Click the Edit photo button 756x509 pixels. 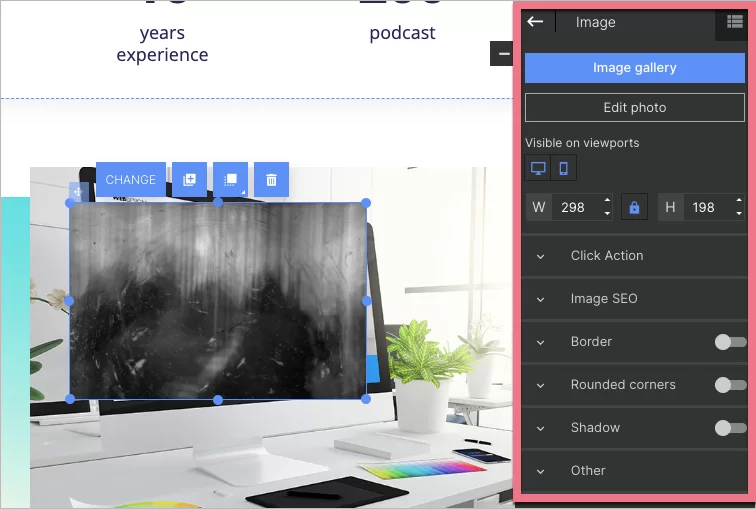coord(634,108)
